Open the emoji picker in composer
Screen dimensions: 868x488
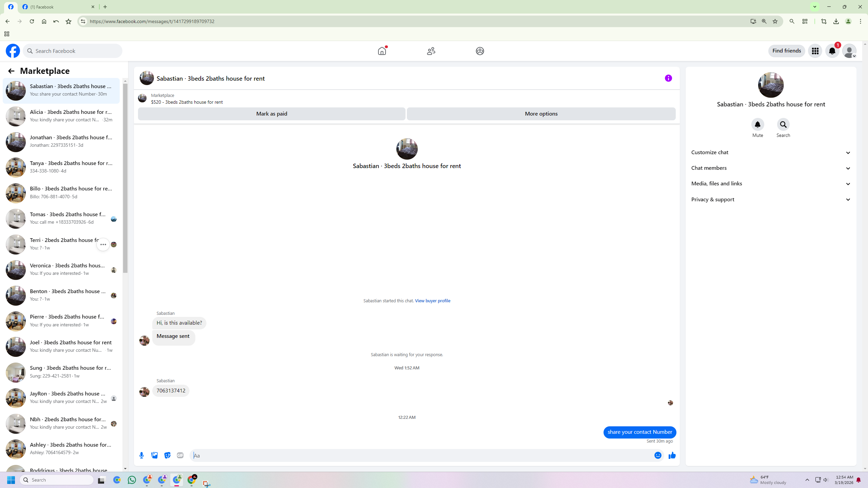tap(658, 455)
